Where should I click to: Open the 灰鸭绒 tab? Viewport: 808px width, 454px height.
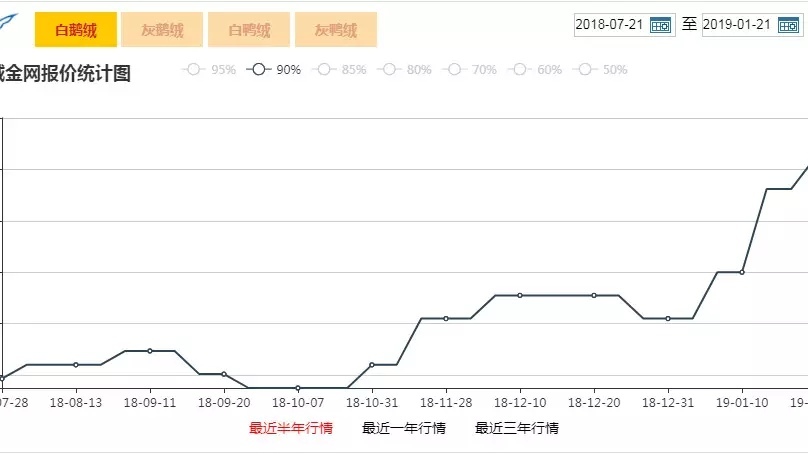tap(336, 30)
